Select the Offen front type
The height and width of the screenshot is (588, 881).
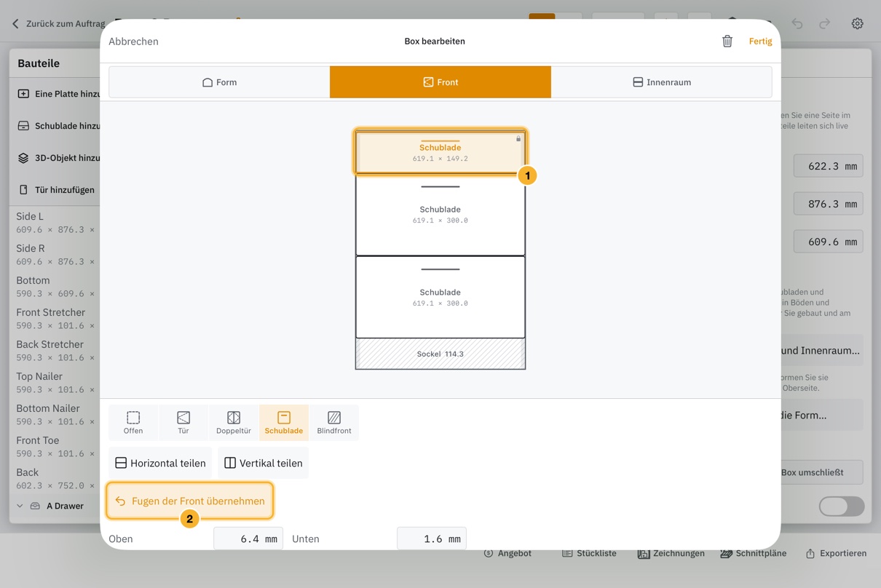pos(133,423)
